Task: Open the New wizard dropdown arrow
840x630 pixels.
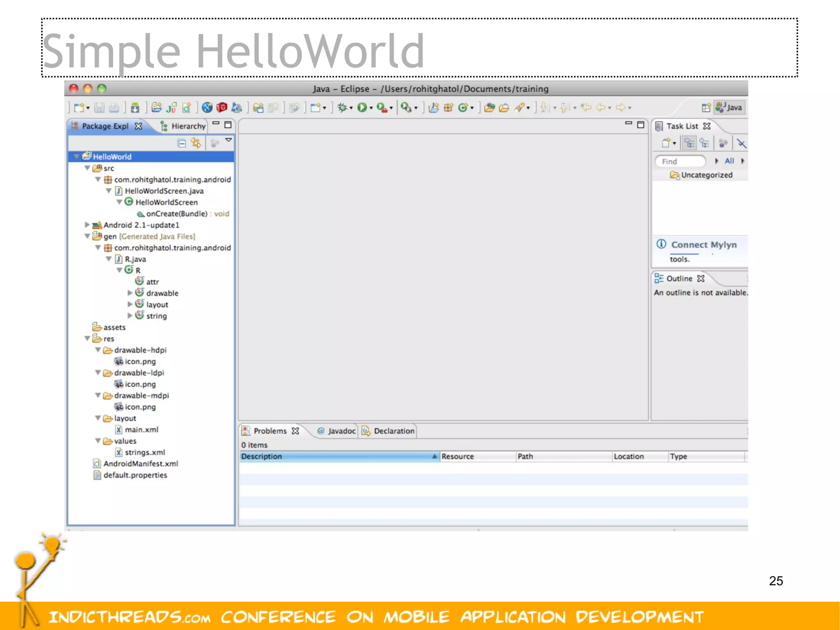Action: pos(88,108)
